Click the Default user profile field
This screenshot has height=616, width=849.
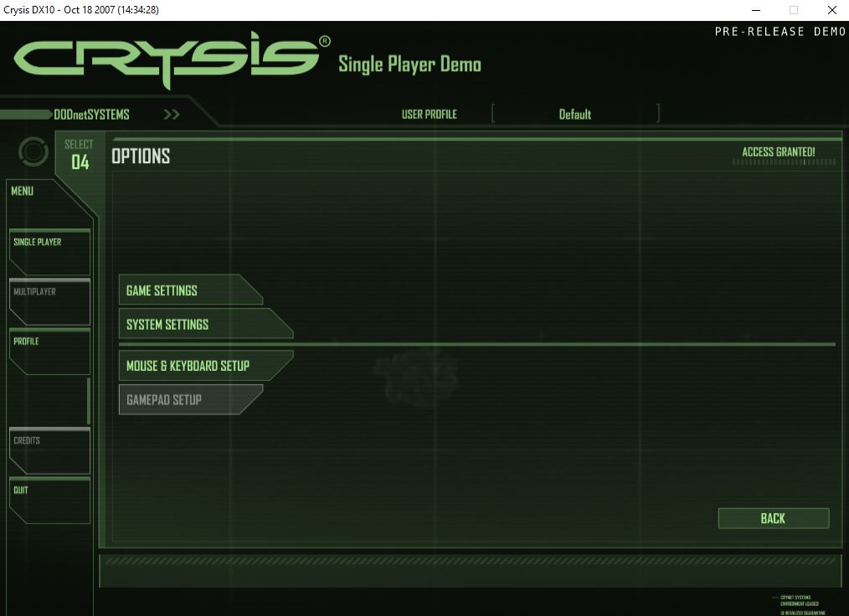point(575,114)
